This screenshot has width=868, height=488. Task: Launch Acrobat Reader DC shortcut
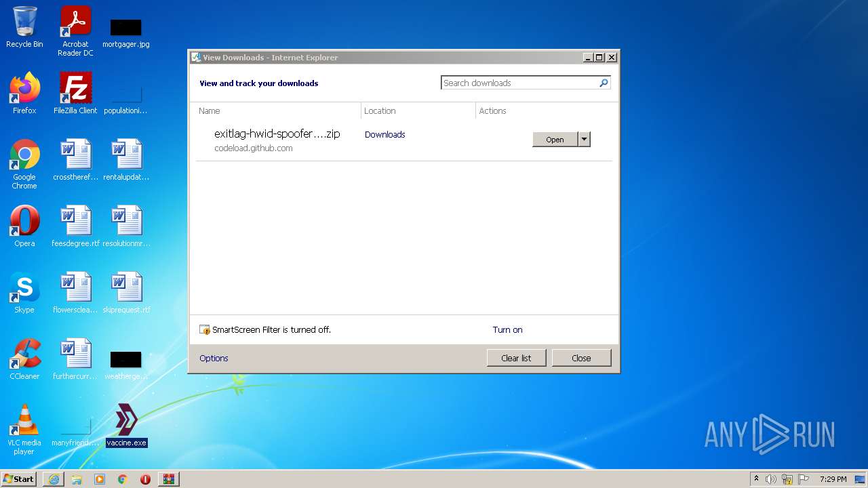[x=75, y=31]
